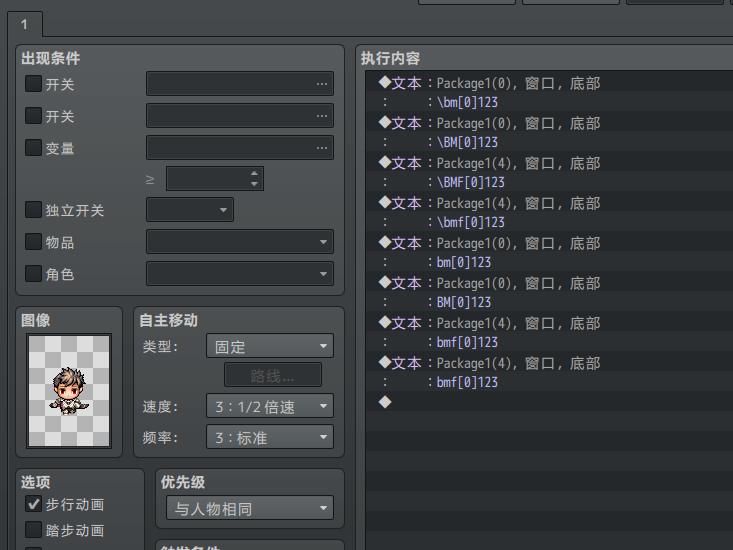Open the first 开关 selection field

coord(240,84)
